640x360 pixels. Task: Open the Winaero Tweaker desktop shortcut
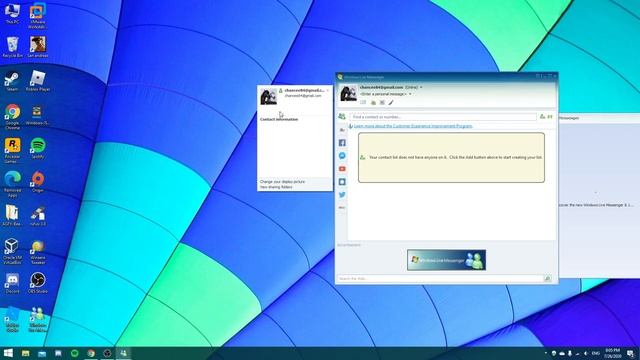click(x=38, y=252)
